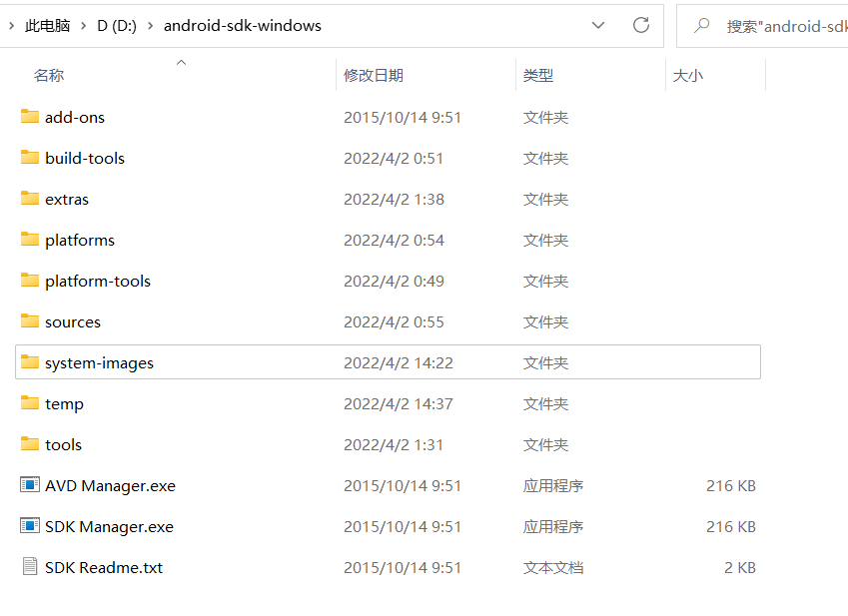
Task: Select the build-tools folder name
Action: click(x=85, y=159)
